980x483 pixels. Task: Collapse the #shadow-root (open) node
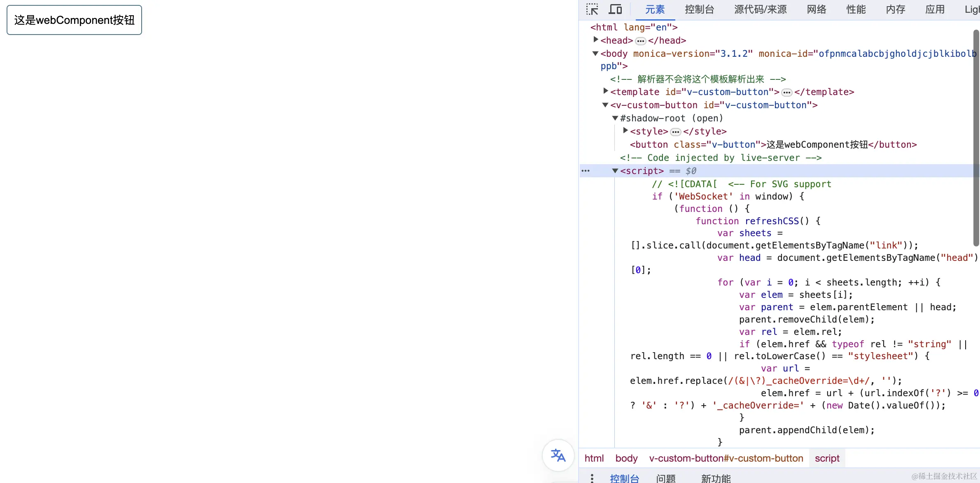click(x=615, y=118)
